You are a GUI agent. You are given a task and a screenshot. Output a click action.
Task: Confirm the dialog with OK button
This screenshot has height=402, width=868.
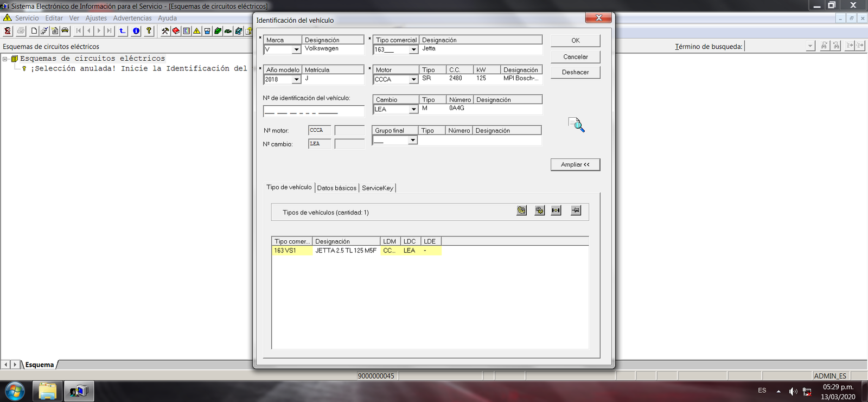[x=576, y=41]
